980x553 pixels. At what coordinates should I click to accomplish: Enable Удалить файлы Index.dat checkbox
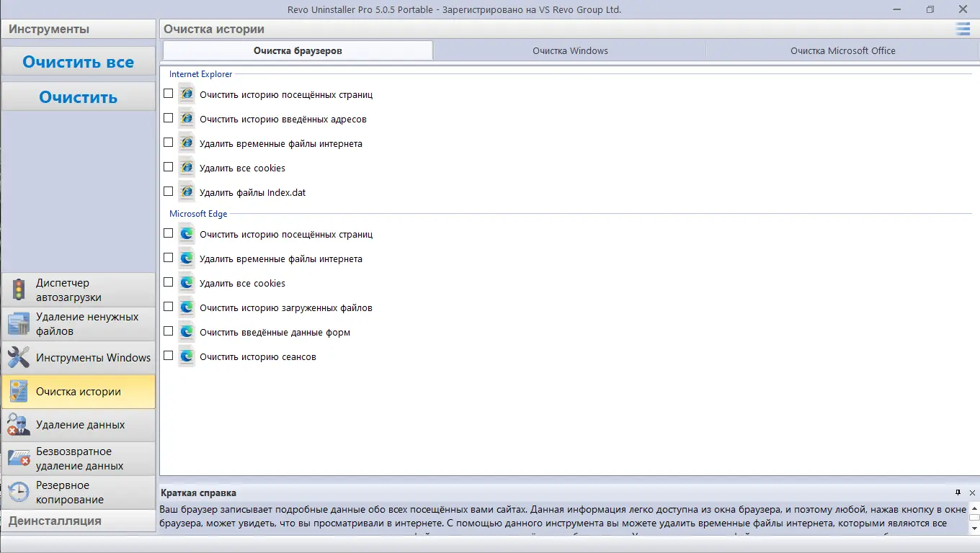tap(168, 191)
